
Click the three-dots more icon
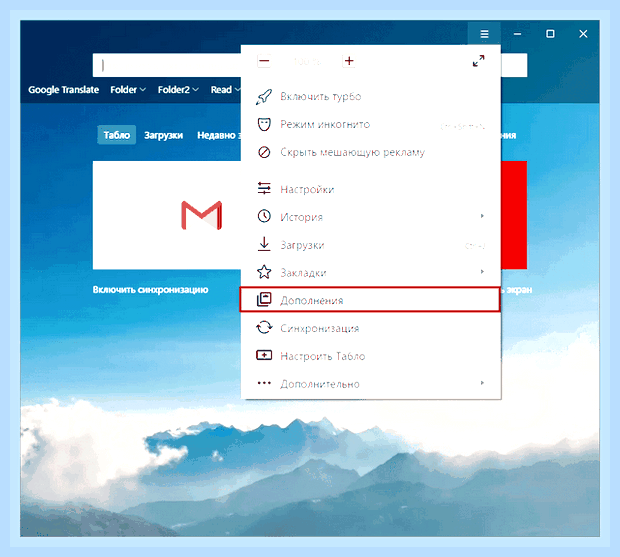(x=264, y=383)
